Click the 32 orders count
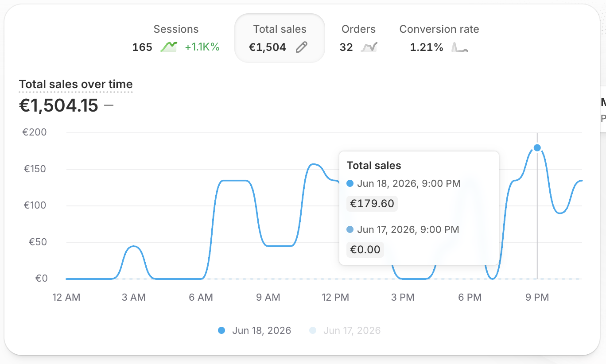This screenshot has height=364, width=606. pyautogui.click(x=346, y=47)
